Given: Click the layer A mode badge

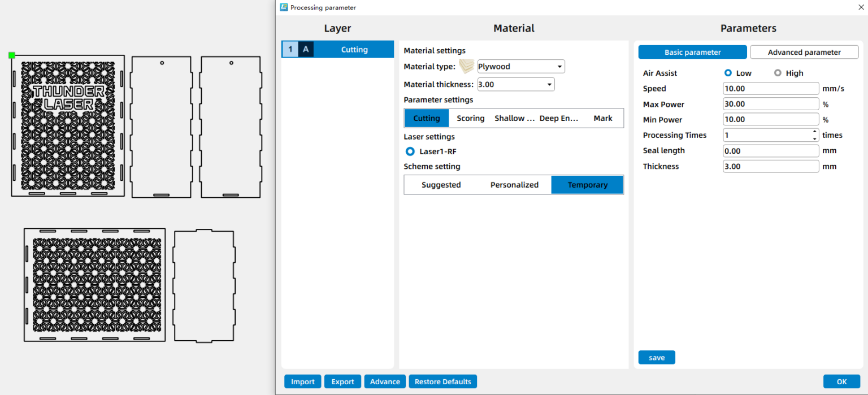Looking at the screenshot, I should [x=306, y=50].
